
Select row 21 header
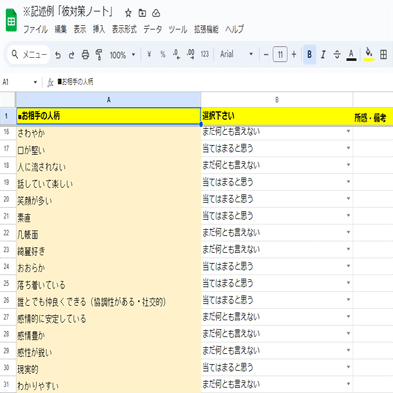click(6, 216)
